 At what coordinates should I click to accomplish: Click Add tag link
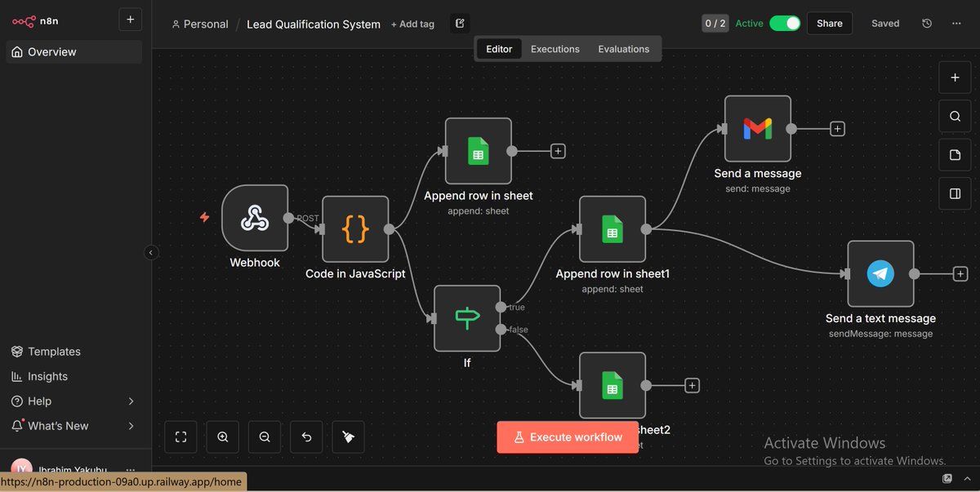click(x=412, y=24)
